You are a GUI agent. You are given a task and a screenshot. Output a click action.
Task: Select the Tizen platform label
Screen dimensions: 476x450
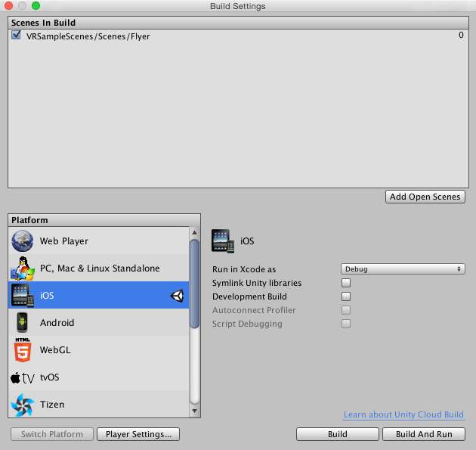point(52,405)
